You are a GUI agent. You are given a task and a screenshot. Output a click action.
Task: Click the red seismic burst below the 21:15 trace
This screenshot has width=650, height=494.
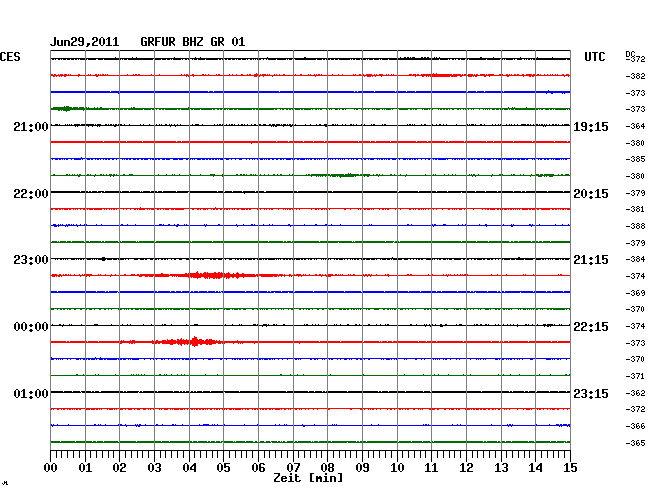216,275
